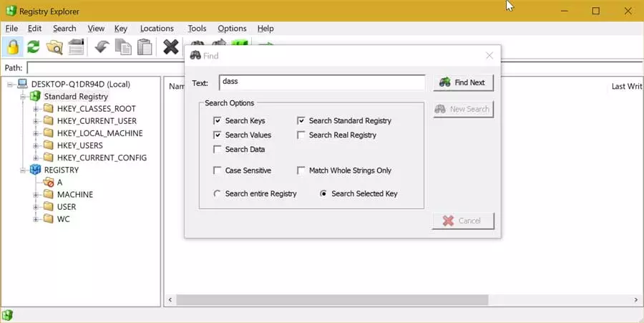Open the Tools menu
This screenshot has width=644, height=323.
[197, 29]
